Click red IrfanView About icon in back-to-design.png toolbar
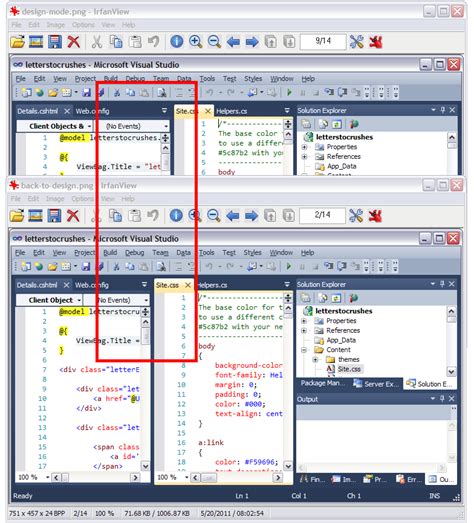Screen dimensions: 474x523 pyautogui.click(x=375, y=216)
